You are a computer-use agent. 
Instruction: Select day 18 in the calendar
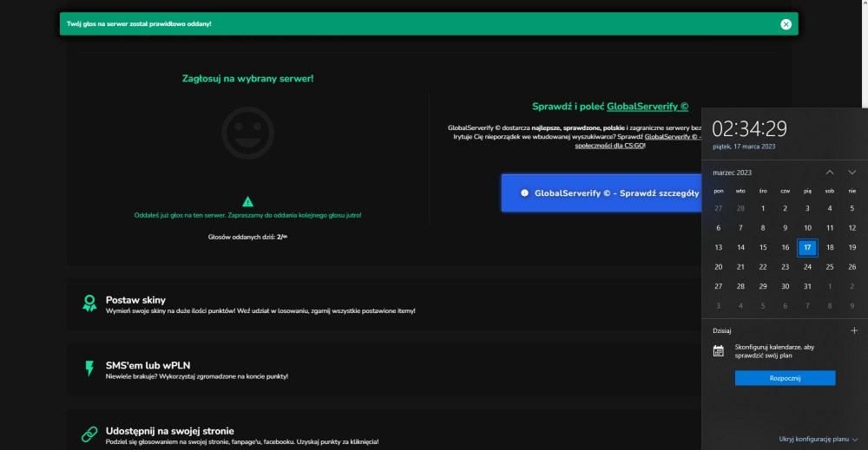[x=829, y=248]
